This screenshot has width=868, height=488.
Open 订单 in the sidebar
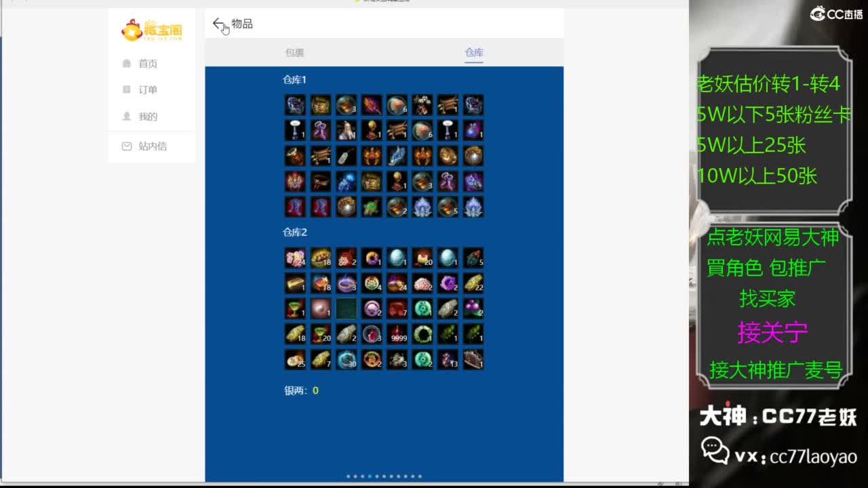click(x=148, y=90)
